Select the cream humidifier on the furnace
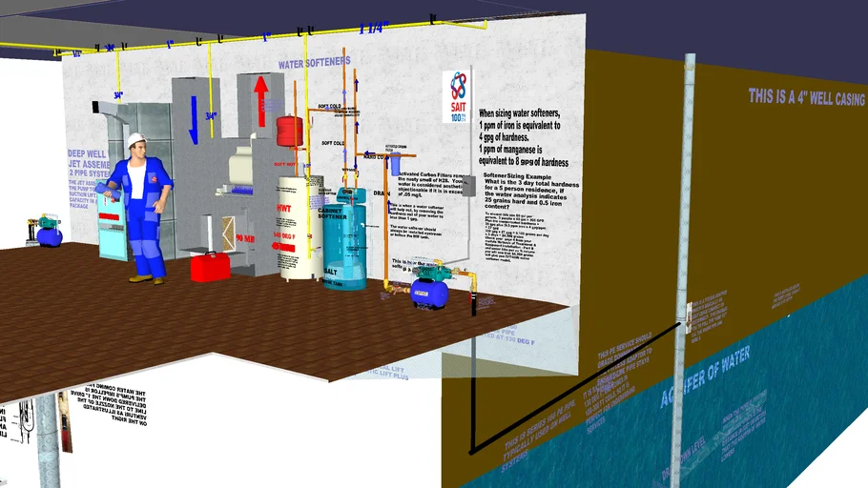 [x=241, y=166]
